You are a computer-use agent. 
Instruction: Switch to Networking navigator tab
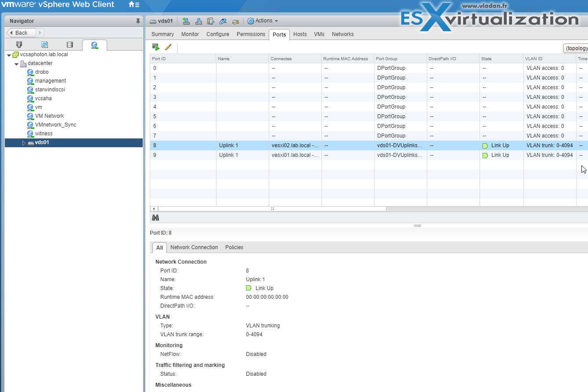[x=94, y=45]
